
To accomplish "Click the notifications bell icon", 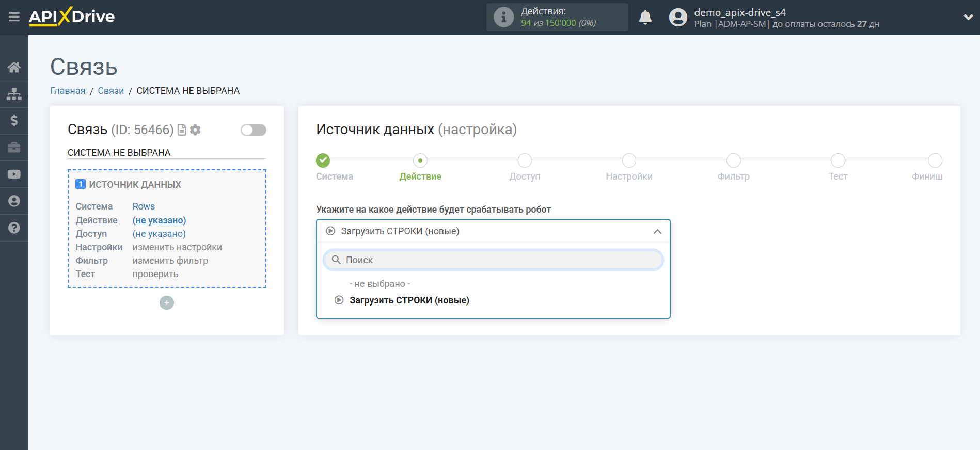I will [x=645, y=18].
